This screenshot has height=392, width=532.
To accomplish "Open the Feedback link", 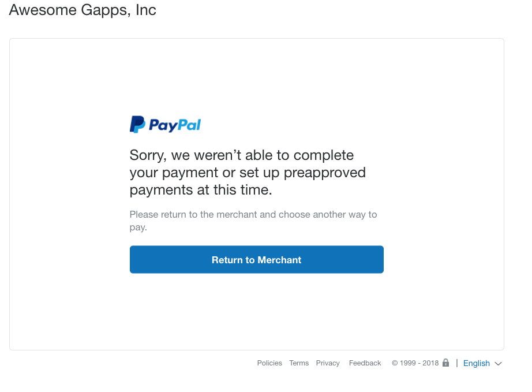I will 365,363.
